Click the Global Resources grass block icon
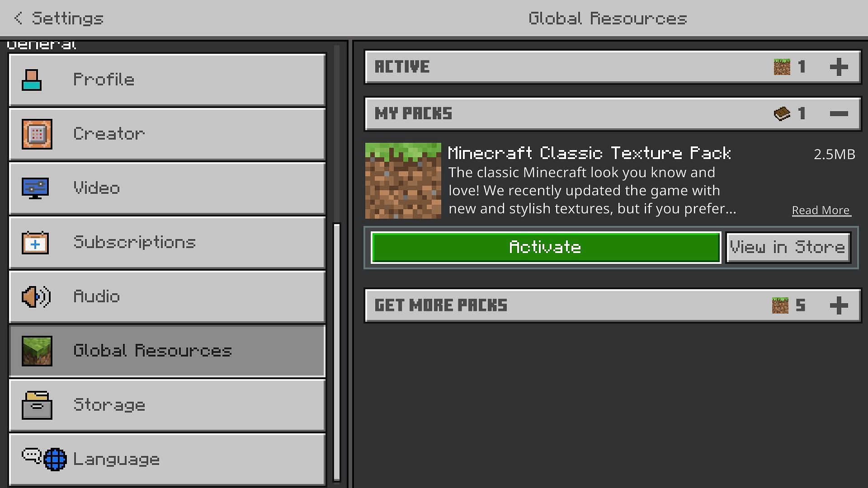This screenshot has width=868, height=488. [36, 350]
